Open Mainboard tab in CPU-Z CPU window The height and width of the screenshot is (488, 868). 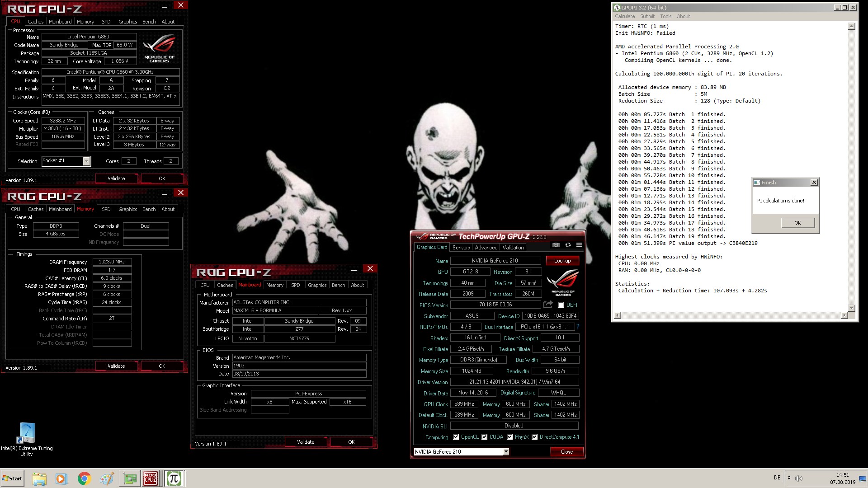click(x=60, y=22)
